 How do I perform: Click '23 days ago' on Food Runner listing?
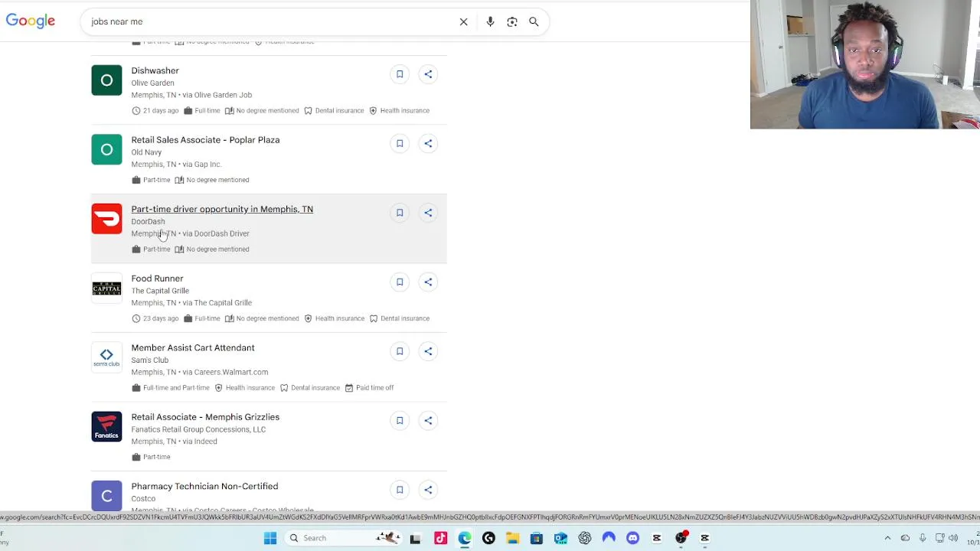[160, 318]
